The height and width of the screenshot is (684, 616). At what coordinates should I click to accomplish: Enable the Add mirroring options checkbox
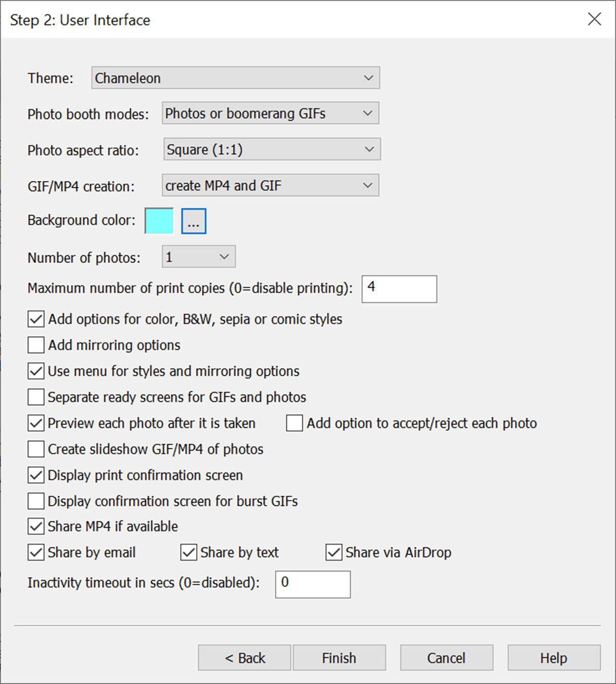pos(36,345)
